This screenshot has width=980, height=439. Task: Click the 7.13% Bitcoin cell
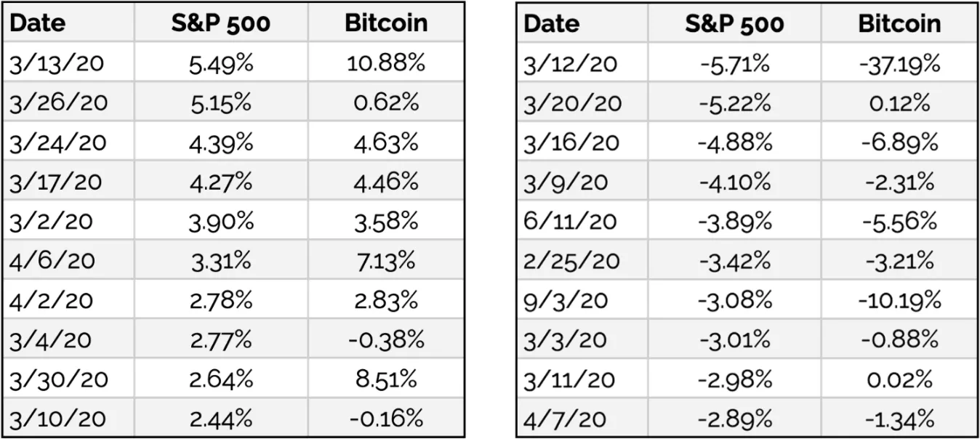(385, 260)
